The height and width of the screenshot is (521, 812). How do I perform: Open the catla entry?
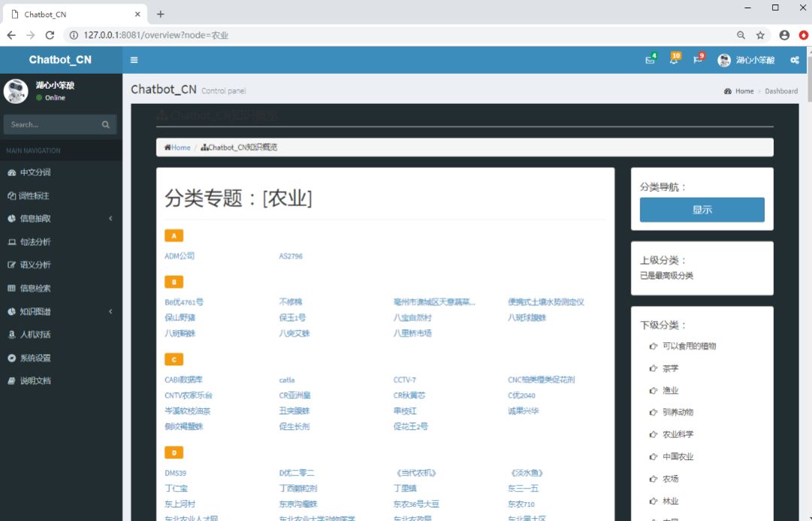[x=287, y=380]
